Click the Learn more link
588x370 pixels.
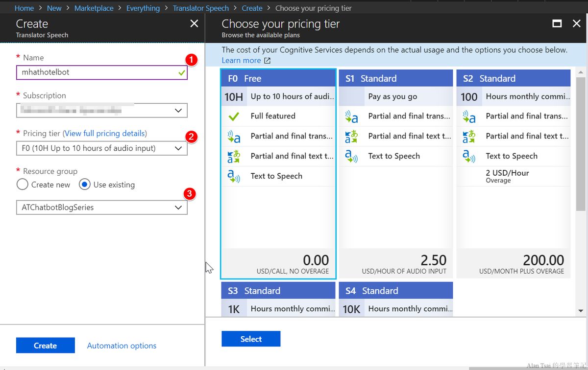241,60
